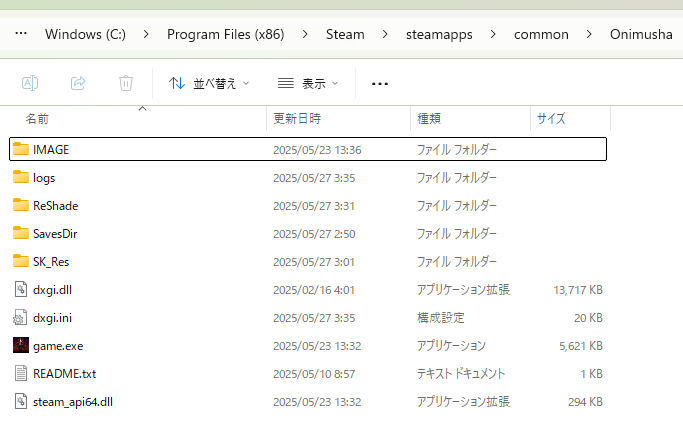The image size is (683, 442).
Task: Expand chevron after Windows (C:) breadcrumb
Action: (146, 34)
